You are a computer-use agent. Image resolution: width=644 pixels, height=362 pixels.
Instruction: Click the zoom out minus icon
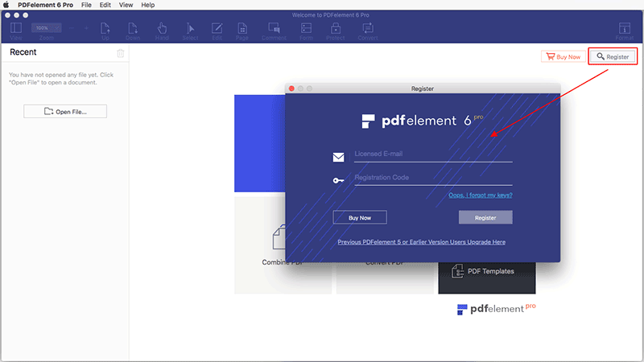tap(72, 28)
